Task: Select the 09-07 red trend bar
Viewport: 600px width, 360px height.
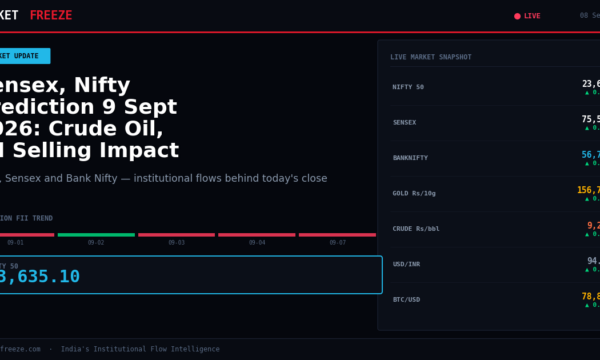Action: click(x=338, y=235)
